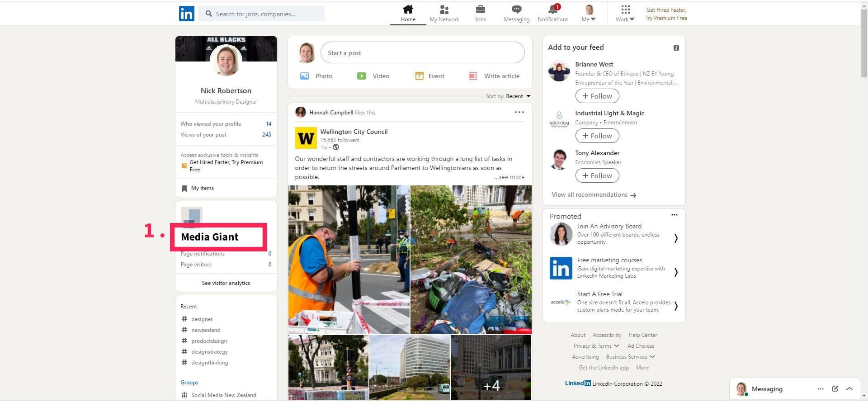
Task: Click Hannah Campbell's name
Action: pyautogui.click(x=331, y=113)
